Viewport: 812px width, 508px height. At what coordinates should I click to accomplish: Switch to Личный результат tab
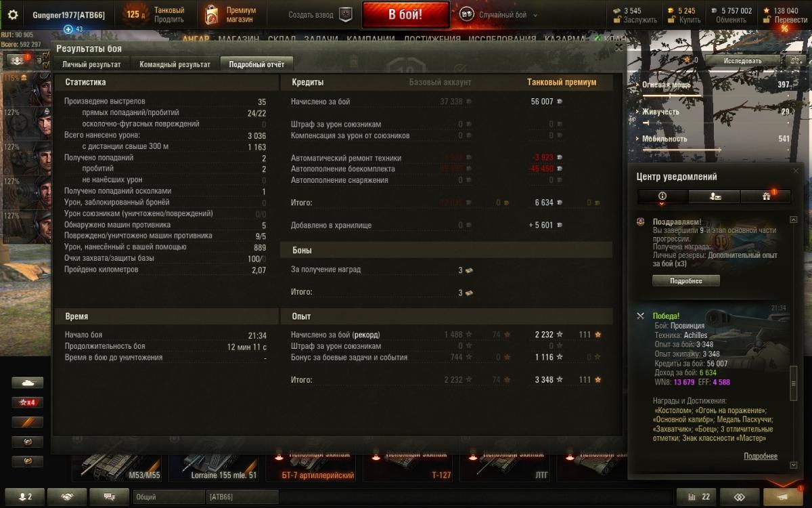click(91, 64)
